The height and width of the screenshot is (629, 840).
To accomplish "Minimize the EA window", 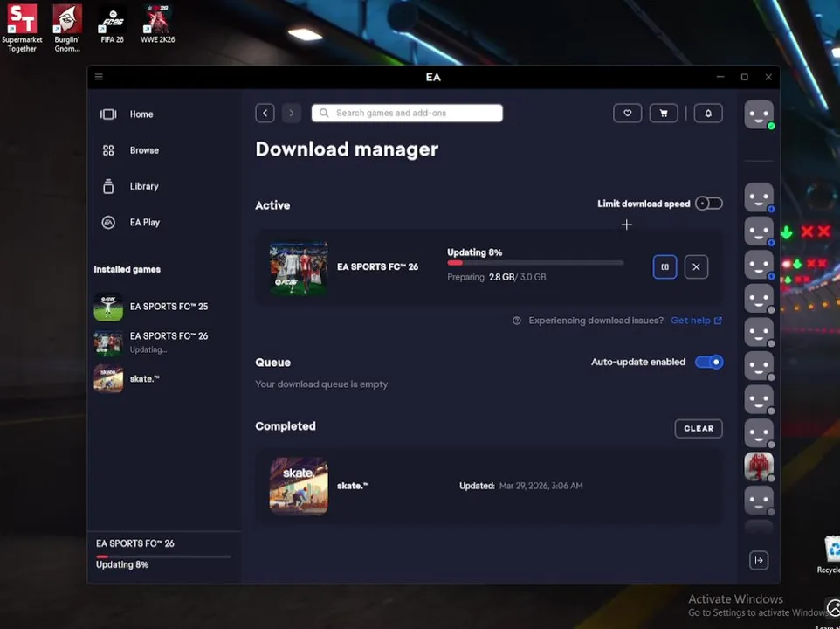I will tap(720, 77).
